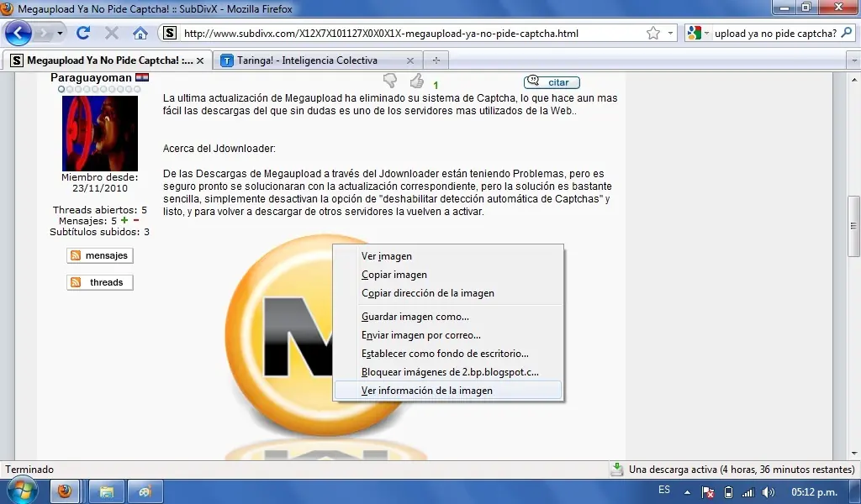The image size is (861, 504).
Task: Run search with the magnifier icon
Action: point(847,33)
